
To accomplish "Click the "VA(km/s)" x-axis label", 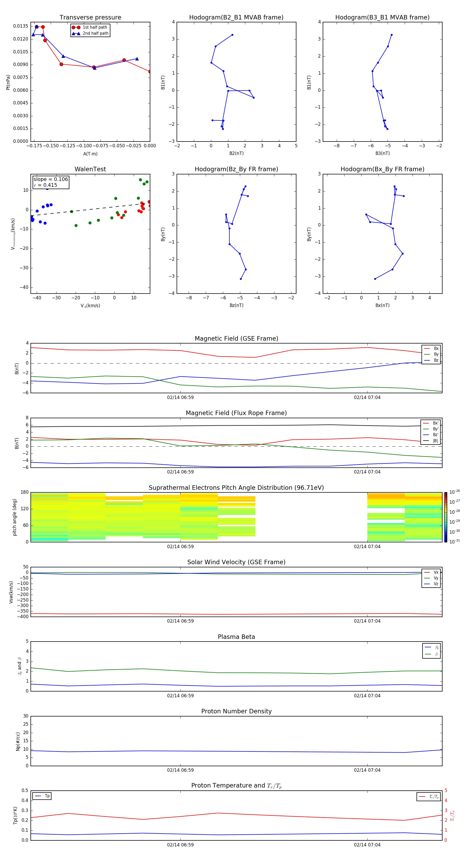I will (x=90, y=306).
